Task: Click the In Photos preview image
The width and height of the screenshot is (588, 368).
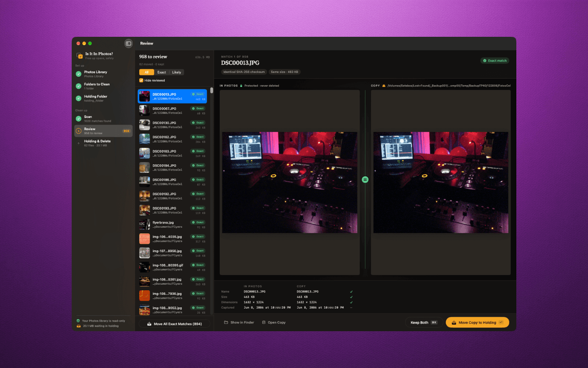Action: 290,182
